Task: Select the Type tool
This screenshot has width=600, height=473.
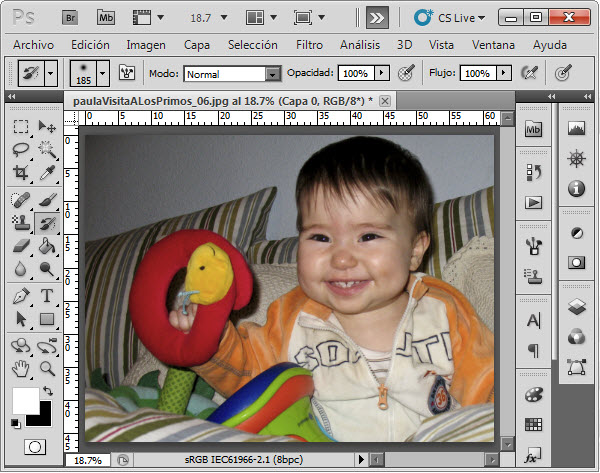Action: [x=47, y=296]
